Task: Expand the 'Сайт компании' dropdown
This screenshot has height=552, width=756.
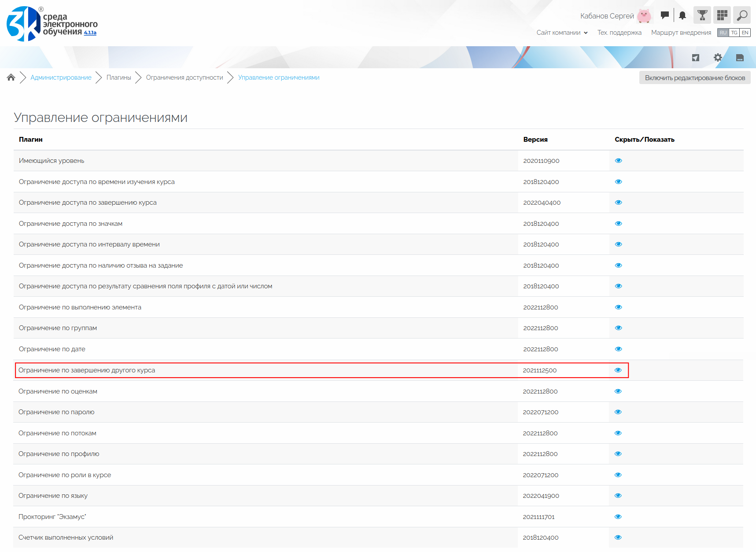Action: click(562, 33)
